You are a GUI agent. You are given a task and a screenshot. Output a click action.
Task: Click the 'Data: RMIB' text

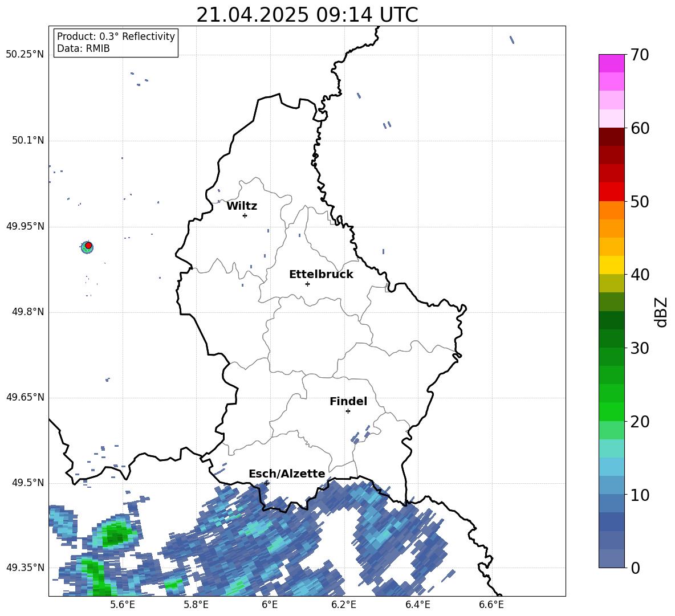(x=83, y=48)
